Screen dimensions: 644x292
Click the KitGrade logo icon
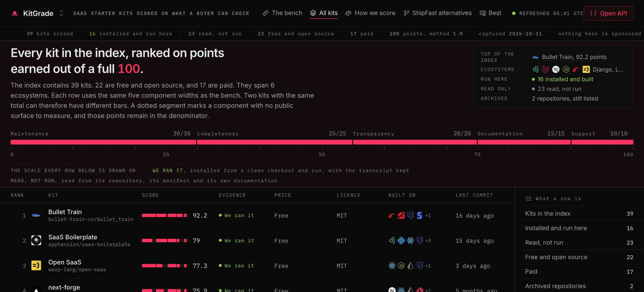tap(15, 13)
